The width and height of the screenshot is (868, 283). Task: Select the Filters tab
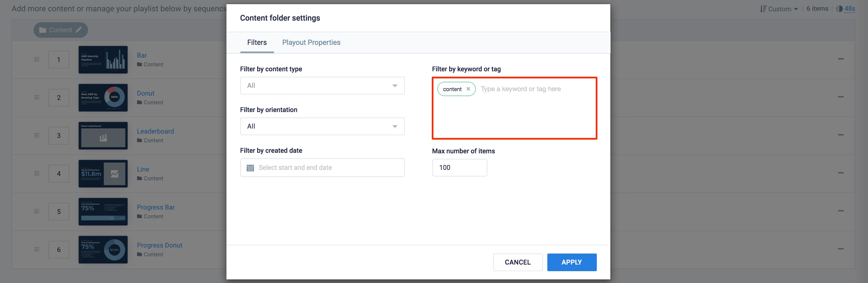pos(257,42)
